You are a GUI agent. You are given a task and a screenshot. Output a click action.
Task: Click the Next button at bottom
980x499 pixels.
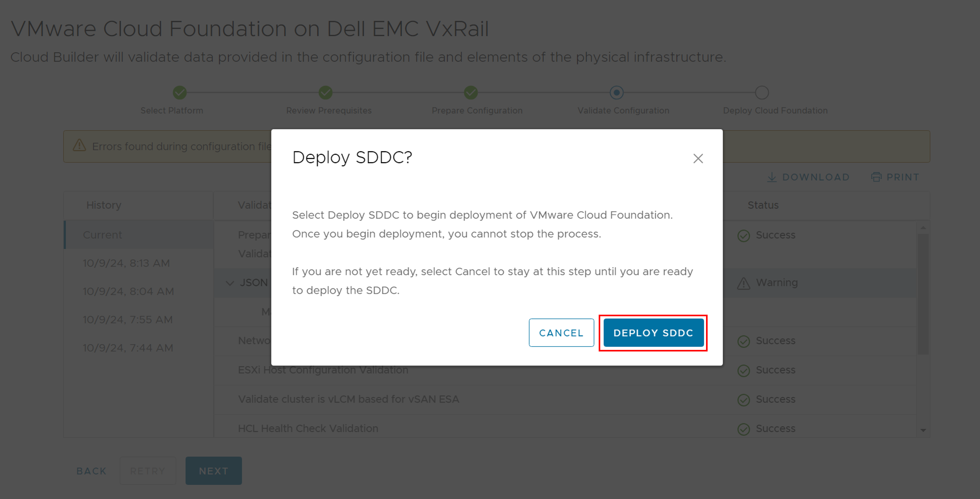(213, 471)
